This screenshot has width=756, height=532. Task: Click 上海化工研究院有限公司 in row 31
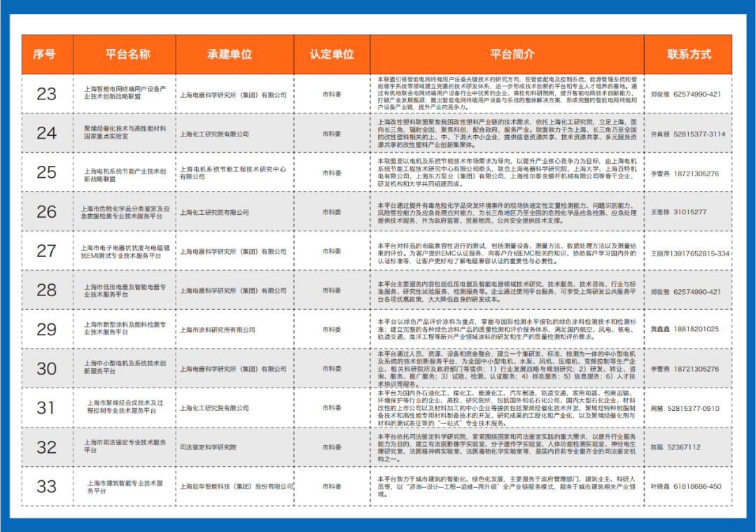pyautogui.click(x=214, y=408)
